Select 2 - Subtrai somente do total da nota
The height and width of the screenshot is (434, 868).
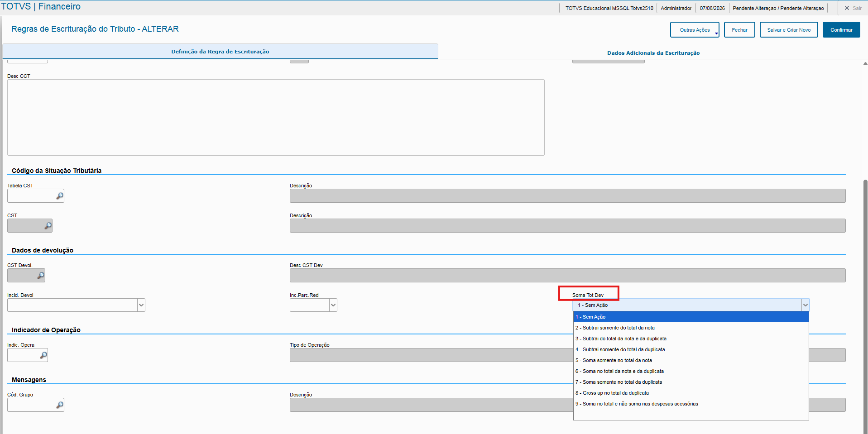coord(691,328)
